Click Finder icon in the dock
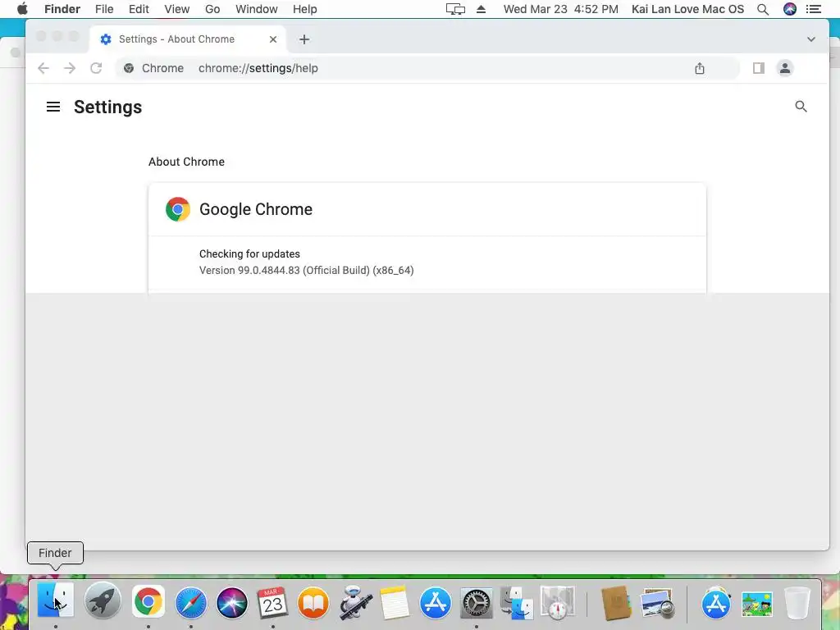 point(55,601)
